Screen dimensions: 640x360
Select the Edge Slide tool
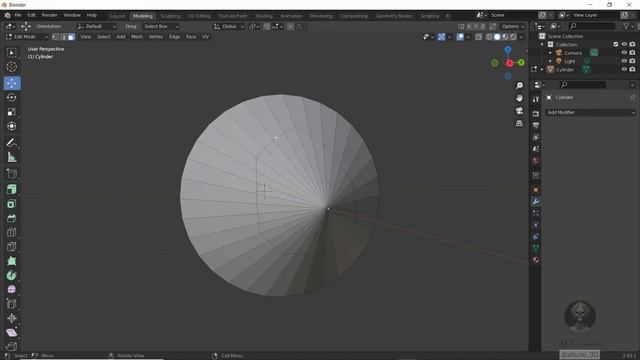pyautogui.click(x=11, y=304)
